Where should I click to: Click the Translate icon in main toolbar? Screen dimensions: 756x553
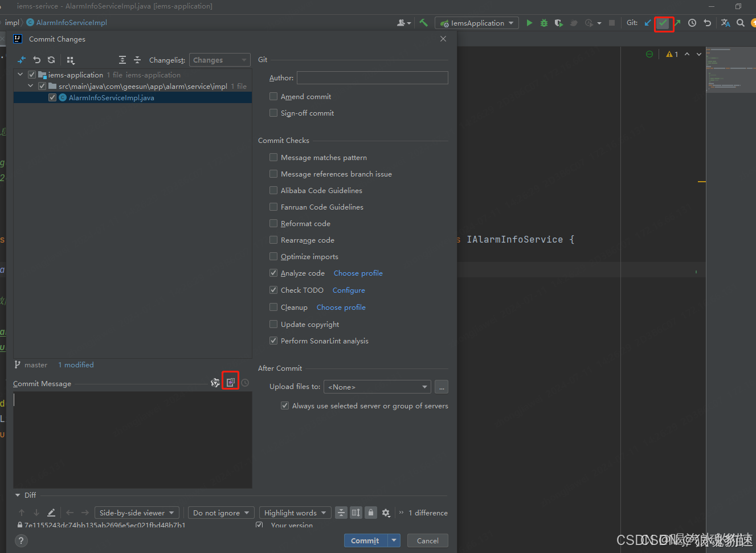coord(725,23)
